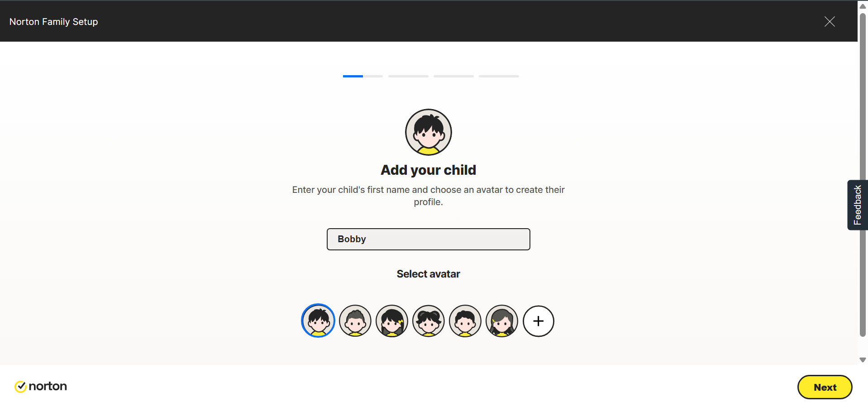Click the norton logo in footer
Image resolution: width=868 pixels, height=407 pixels.
pyautogui.click(x=41, y=386)
